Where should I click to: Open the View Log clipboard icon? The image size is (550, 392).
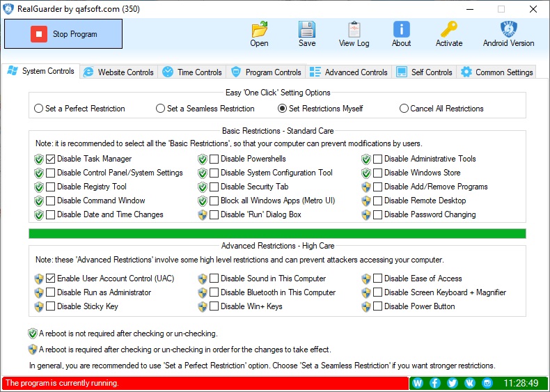coord(354,30)
